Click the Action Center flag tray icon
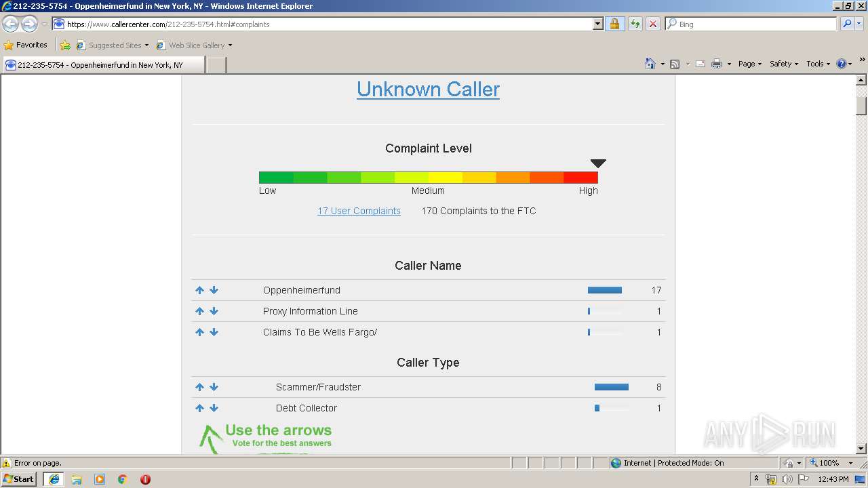This screenshot has width=868, height=488. coord(804,479)
